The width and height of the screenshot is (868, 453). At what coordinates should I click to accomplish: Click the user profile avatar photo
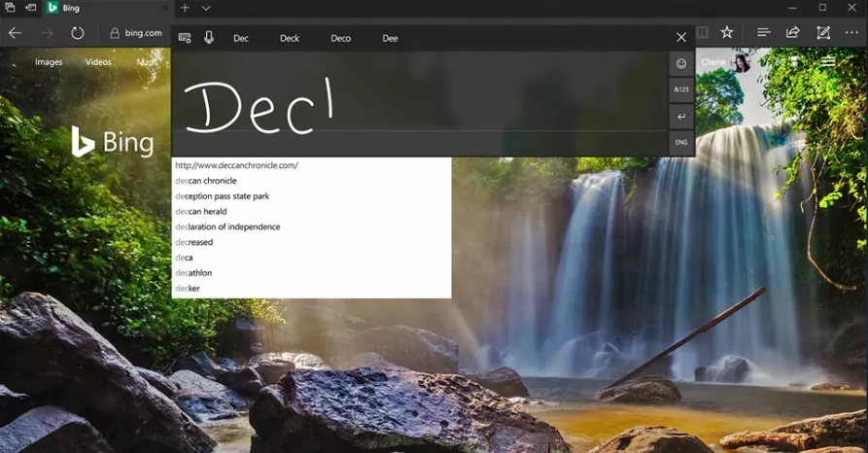tap(743, 62)
